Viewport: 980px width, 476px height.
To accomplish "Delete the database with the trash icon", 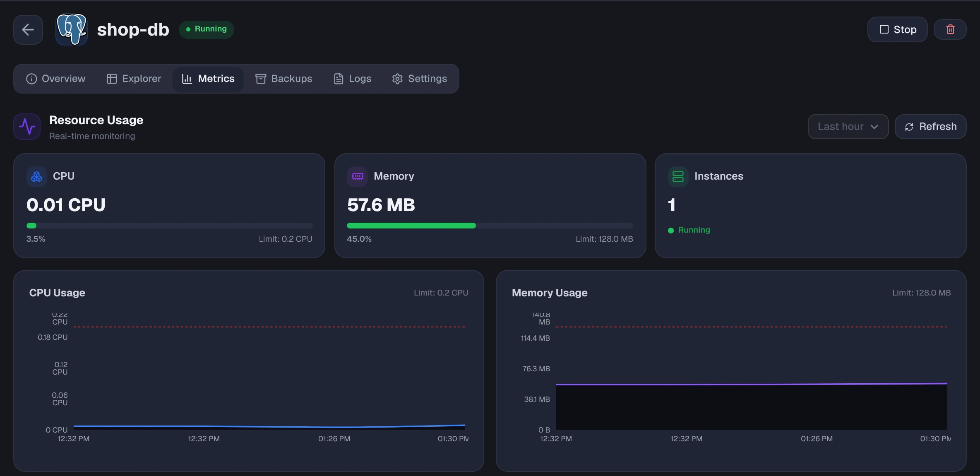I will (x=950, y=29).
